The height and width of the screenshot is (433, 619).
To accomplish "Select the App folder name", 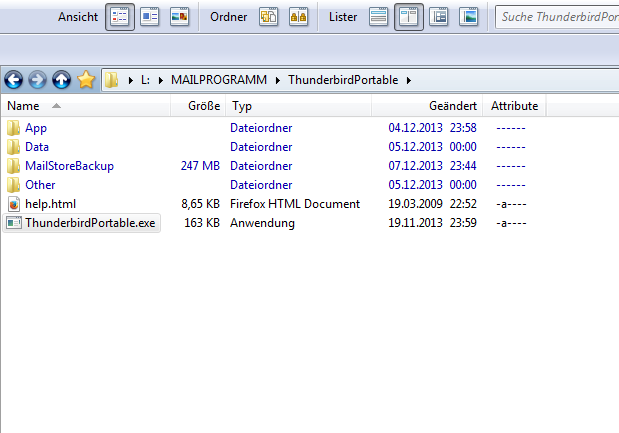I will click(x=36, y=128).
